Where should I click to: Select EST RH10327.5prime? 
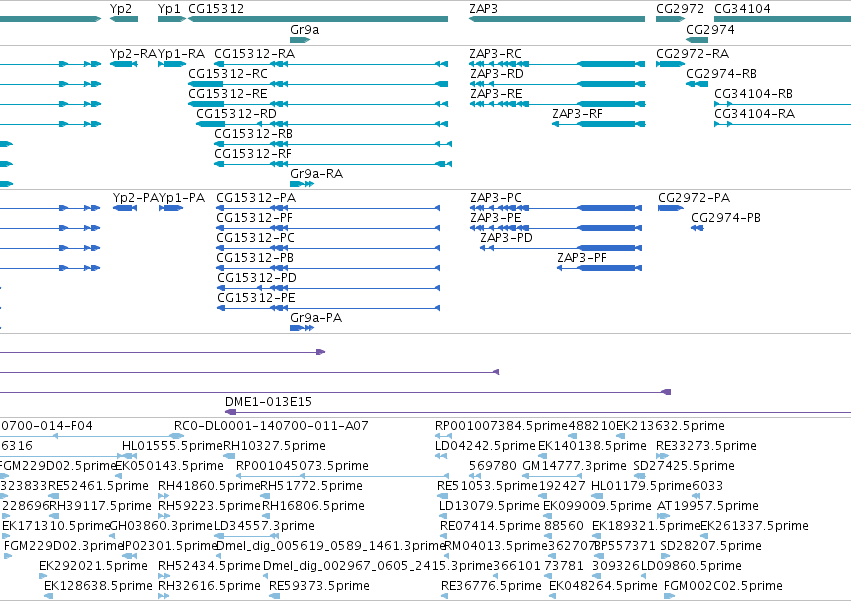[275, 446]
